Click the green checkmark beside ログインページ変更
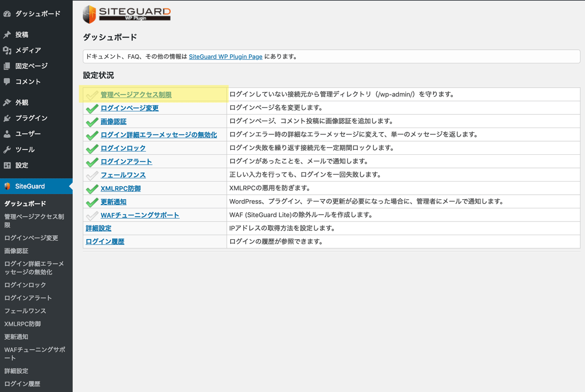Viewport: 585px width, 392px height. pyautogui.click(x=92, y=108)
